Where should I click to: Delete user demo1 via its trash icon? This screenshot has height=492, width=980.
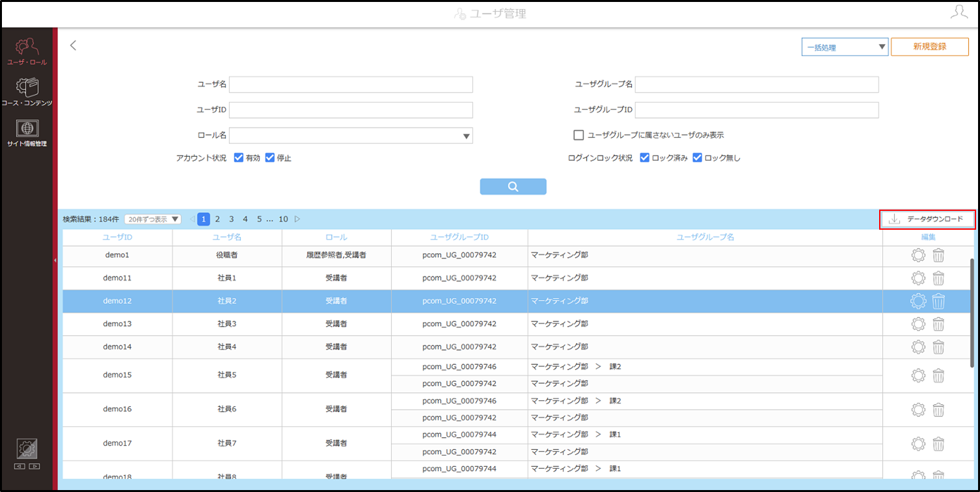click(x=938, y=255)
